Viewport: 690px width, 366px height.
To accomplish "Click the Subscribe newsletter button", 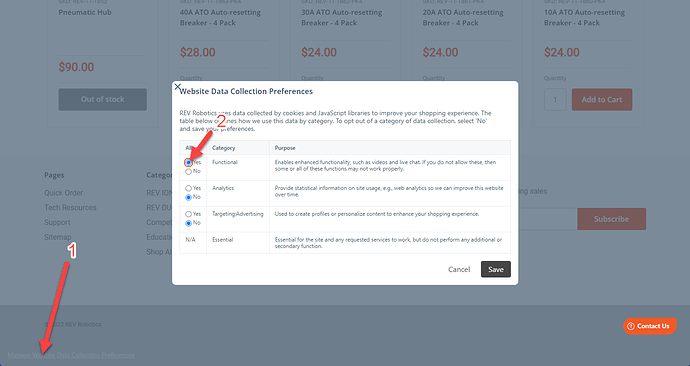I will [611, 219].
